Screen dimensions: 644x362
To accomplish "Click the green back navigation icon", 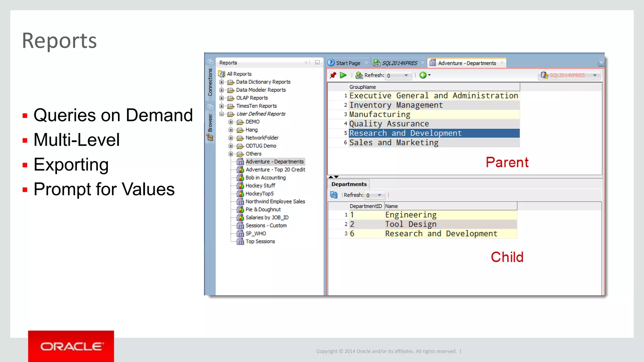I will (x=423, y=75).
